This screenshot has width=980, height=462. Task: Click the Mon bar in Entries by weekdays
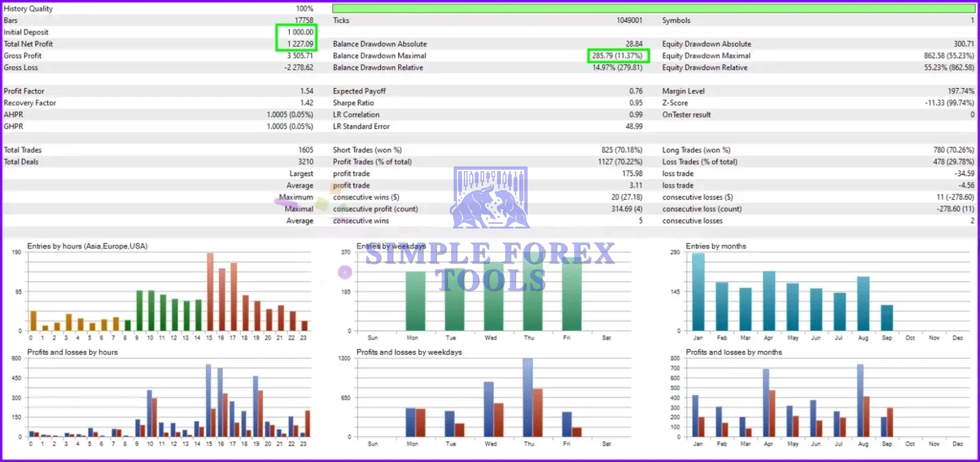coord(415,301)
